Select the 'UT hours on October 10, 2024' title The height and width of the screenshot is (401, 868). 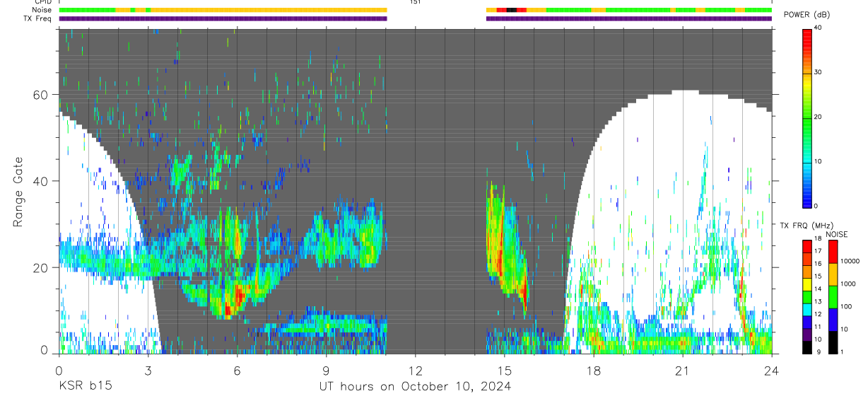[x=415, y=386]
